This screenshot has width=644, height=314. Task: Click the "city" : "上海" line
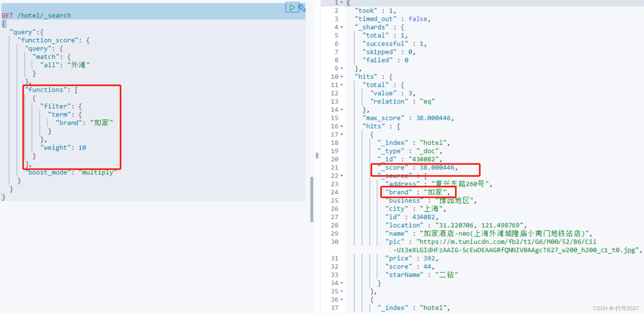coord(416,209)
